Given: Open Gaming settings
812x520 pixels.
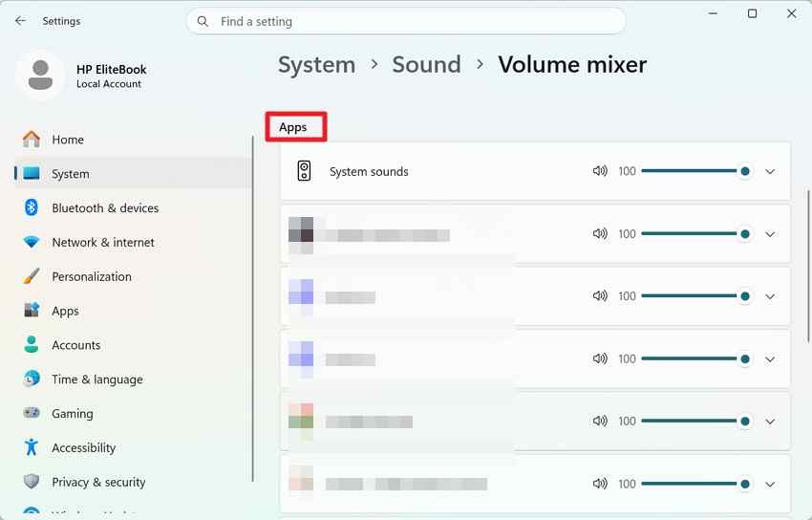Looking at the screenshot, I should pos(133,413).
